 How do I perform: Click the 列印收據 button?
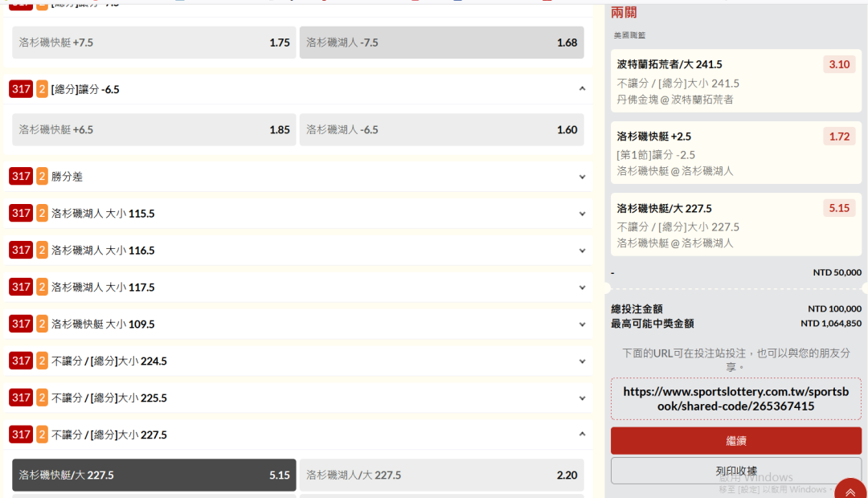735,471
